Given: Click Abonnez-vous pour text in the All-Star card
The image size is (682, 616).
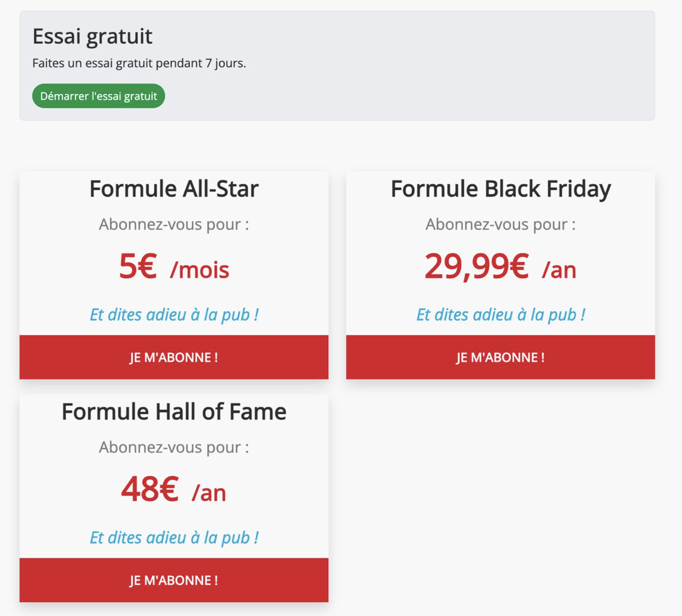Looking at the screenshot, I should (x=174, y=224).
